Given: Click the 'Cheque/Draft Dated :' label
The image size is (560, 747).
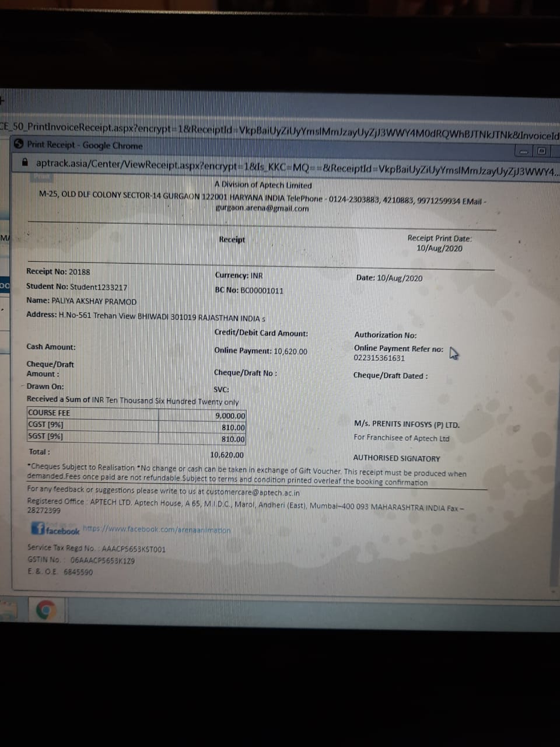Looking at the screenshot, I should (390, 375).
